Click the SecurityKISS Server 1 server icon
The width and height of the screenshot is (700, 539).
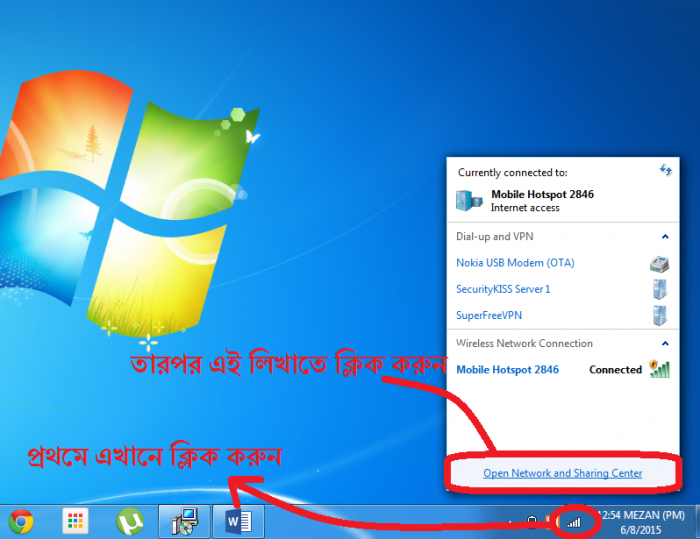659,289
